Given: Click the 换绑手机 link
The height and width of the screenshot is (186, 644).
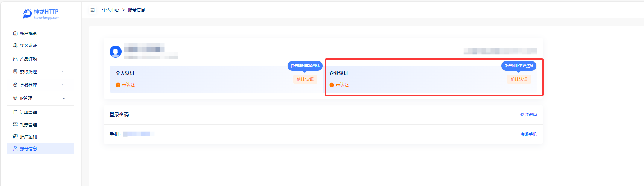Looking at the screenshot, I should click(x=528, y=134).
